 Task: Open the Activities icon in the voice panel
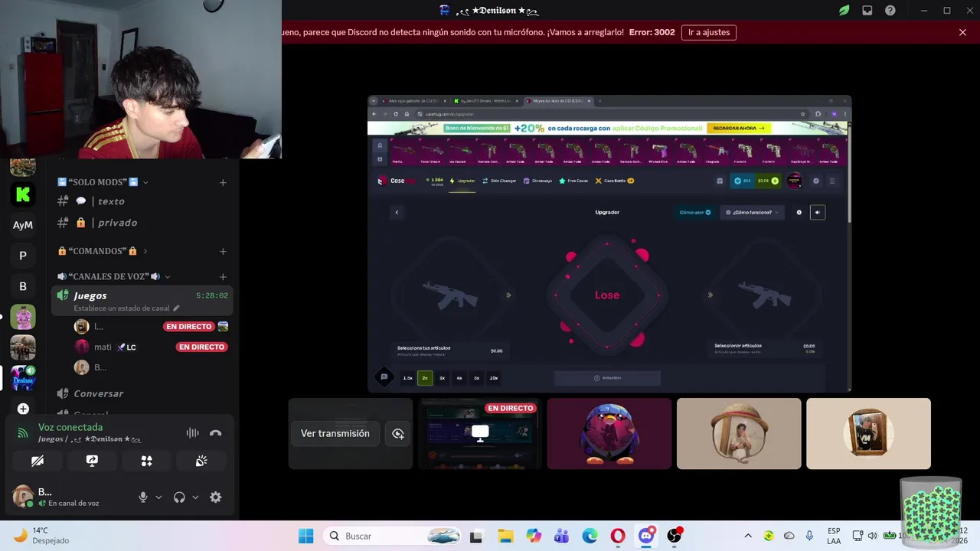(147, 461)
